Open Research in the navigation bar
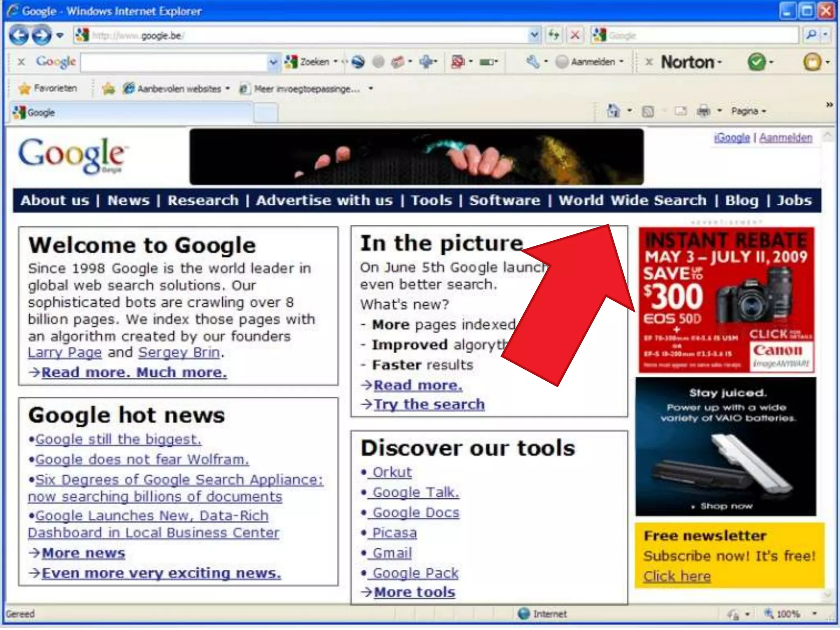This screenshot has height=630, width=840. point(203,200)
